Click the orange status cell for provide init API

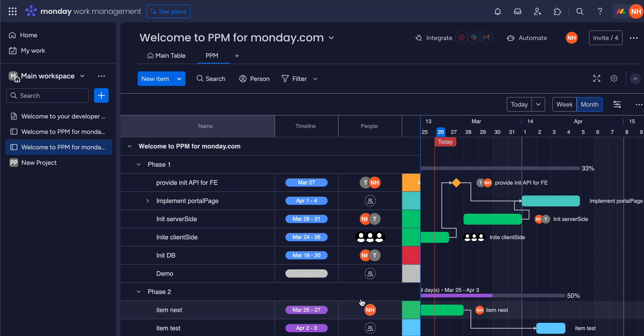click(411, 182)
